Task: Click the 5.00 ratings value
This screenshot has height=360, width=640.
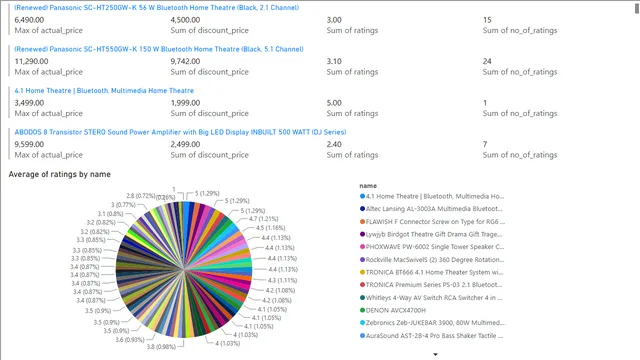Action: pos(334,103)
